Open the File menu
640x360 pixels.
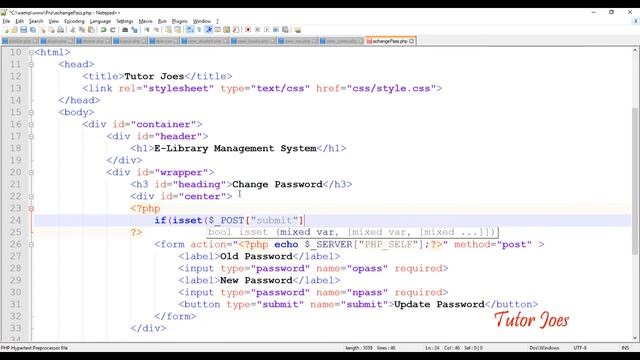[6, 21]
